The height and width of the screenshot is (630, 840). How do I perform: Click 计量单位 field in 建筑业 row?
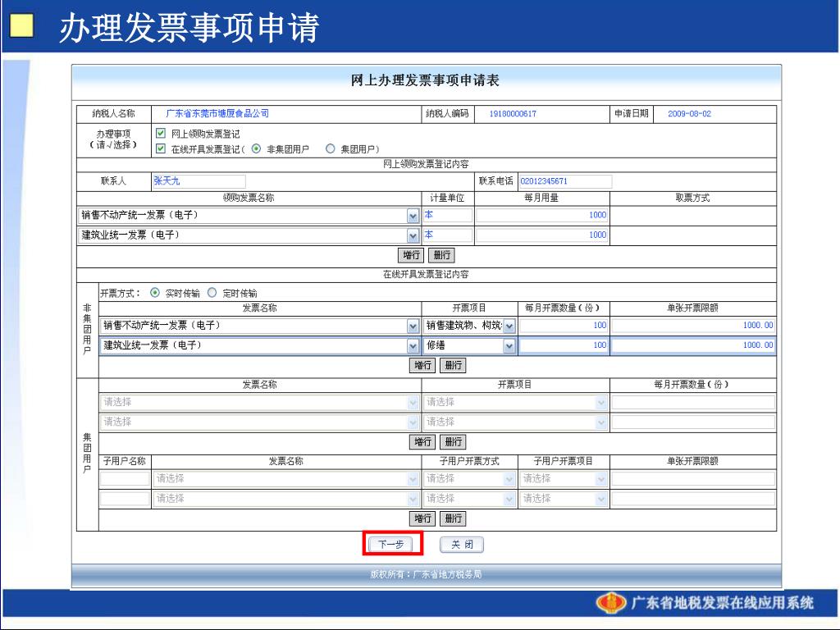pyautogui.click(x=448, y=235)
